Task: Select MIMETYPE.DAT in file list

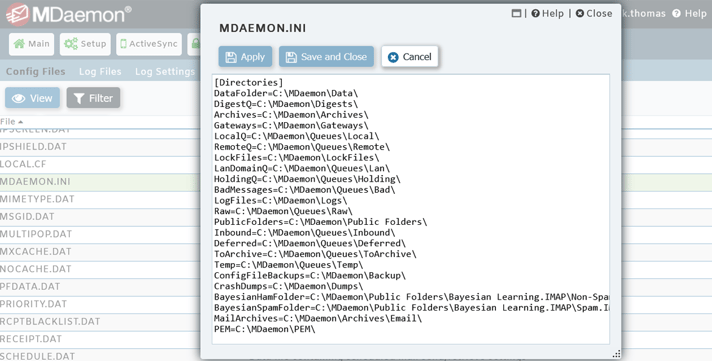Action: coord(37,199)
